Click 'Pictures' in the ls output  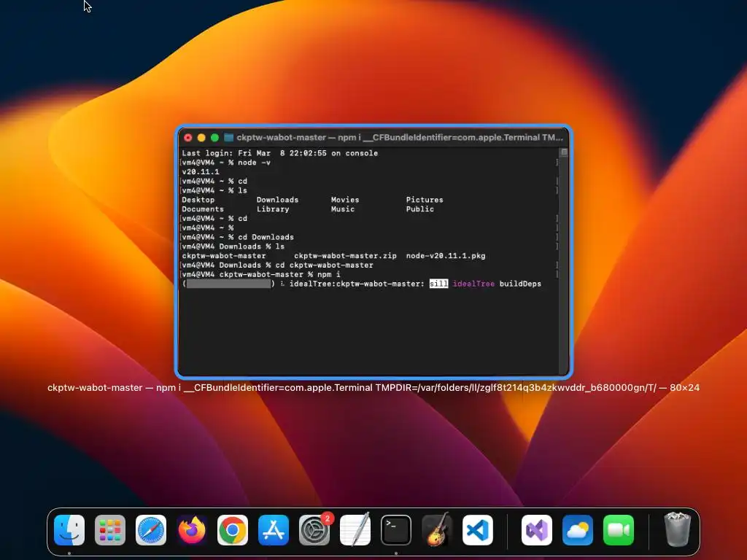pyautogui.click(x=425, y=200)
